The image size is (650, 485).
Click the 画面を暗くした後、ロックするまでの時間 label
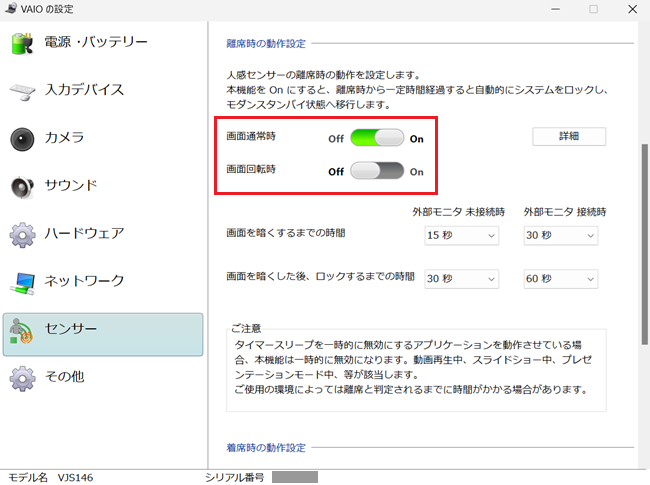pos(320,276)
